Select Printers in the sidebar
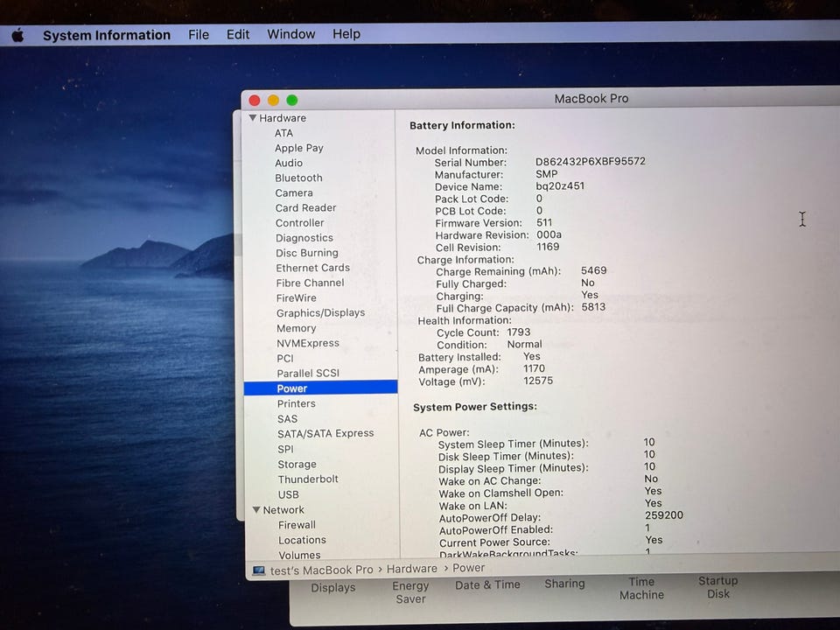This screenshot has width=840, height=630. click(297, 403)
